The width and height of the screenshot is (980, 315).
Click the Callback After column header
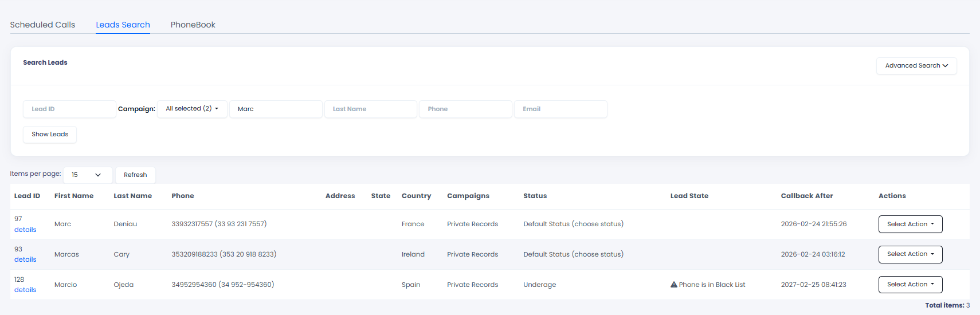pyautogui.click(x=807, y=196)
